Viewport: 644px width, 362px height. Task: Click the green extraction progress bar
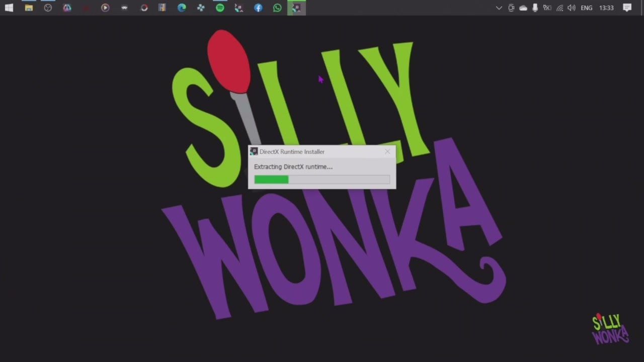coord(322,179)
